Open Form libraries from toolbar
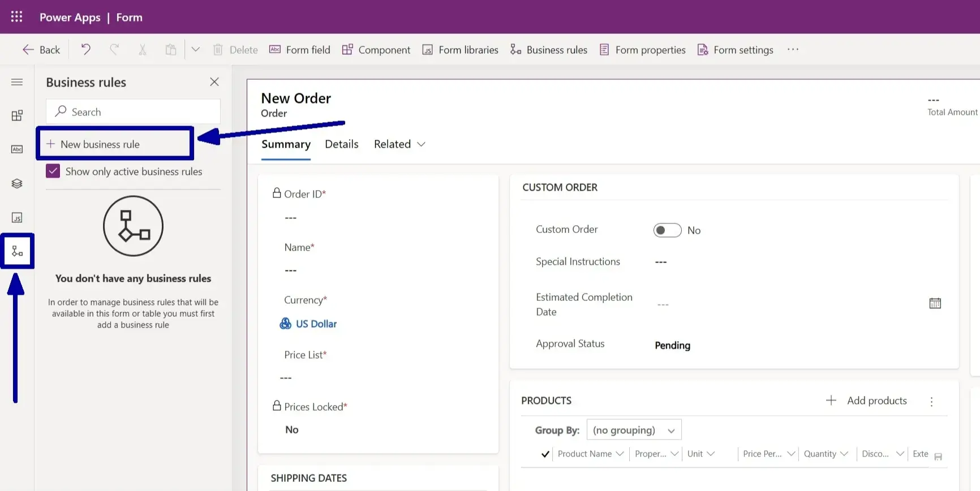Viewport: 980px width, 491px height. pyautogui.click(x=461, y=50)
